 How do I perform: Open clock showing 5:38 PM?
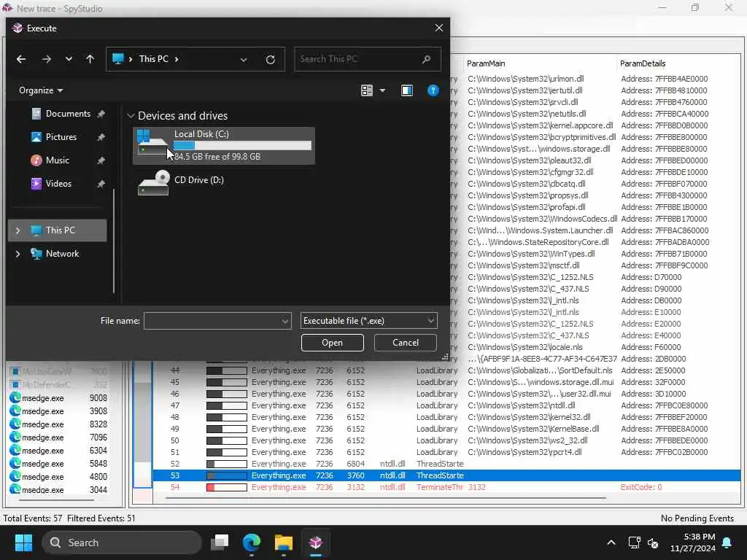[693, 542]
